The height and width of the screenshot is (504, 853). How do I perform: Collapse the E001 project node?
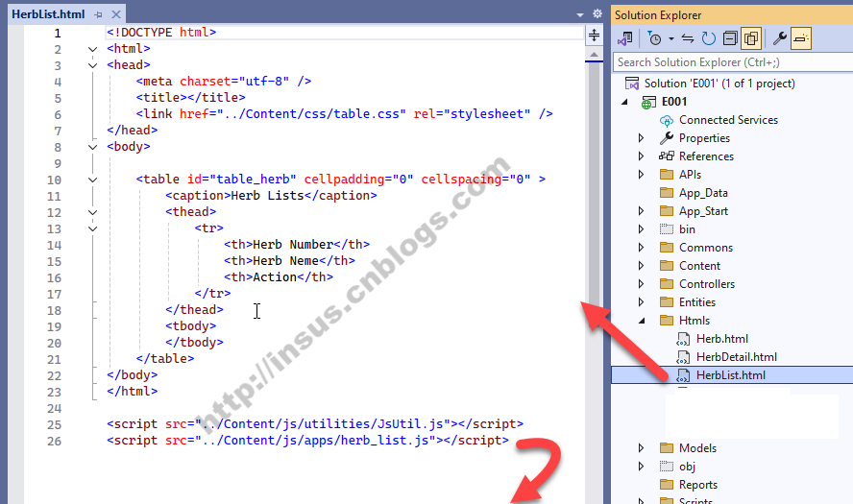[x=624, y=102]
